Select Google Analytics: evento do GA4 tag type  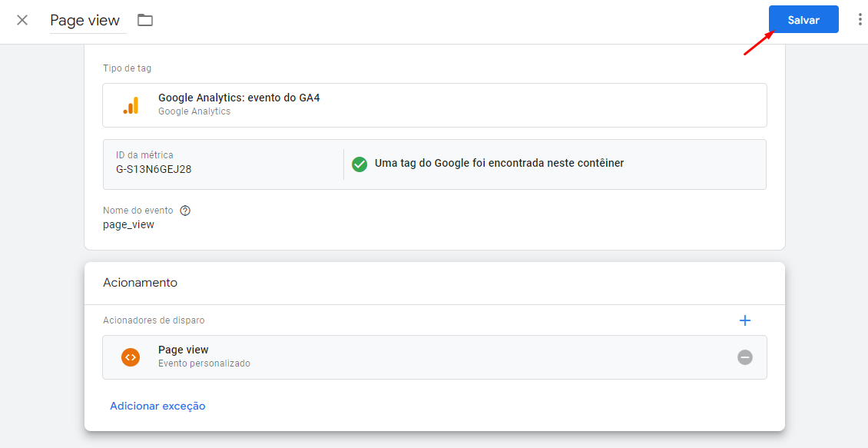(435, 105)
